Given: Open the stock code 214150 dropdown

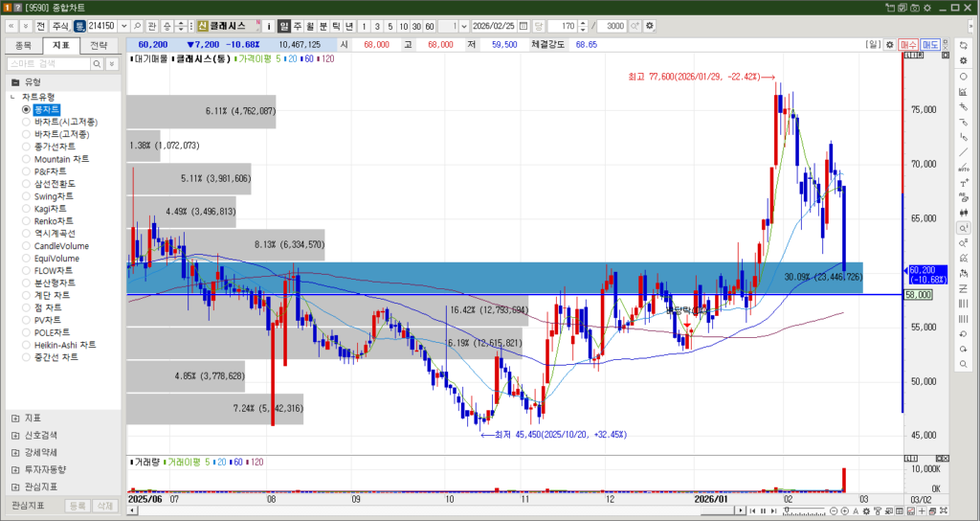Looking at the screenshot, I should point(123,25).
